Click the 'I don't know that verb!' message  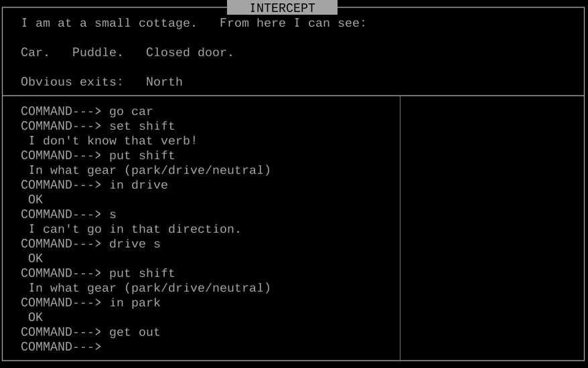[x=113, y=141]
